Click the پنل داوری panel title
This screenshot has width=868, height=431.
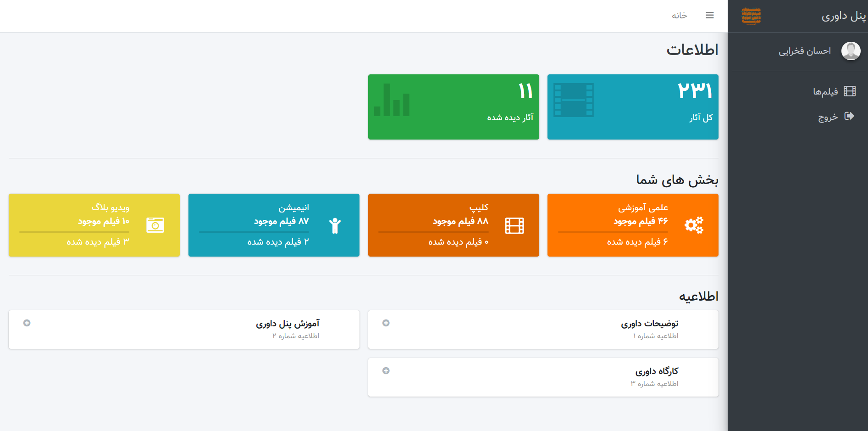point(843,16)
